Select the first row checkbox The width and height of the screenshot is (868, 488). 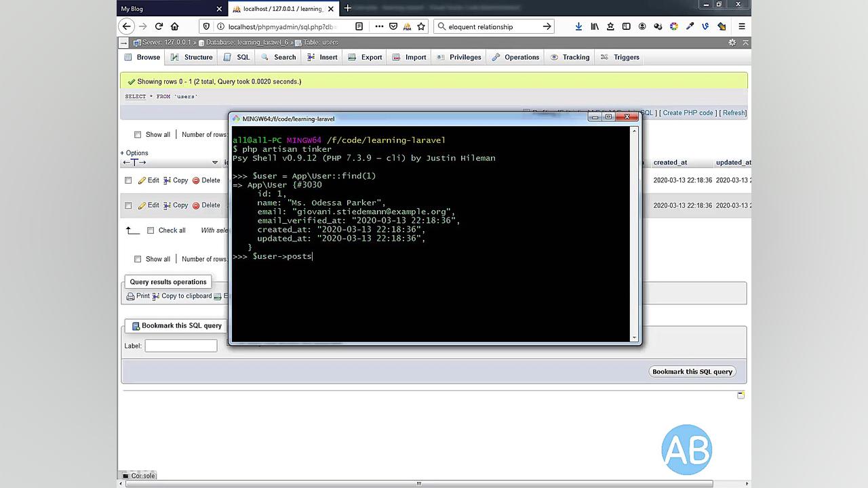tap(128, 180)
